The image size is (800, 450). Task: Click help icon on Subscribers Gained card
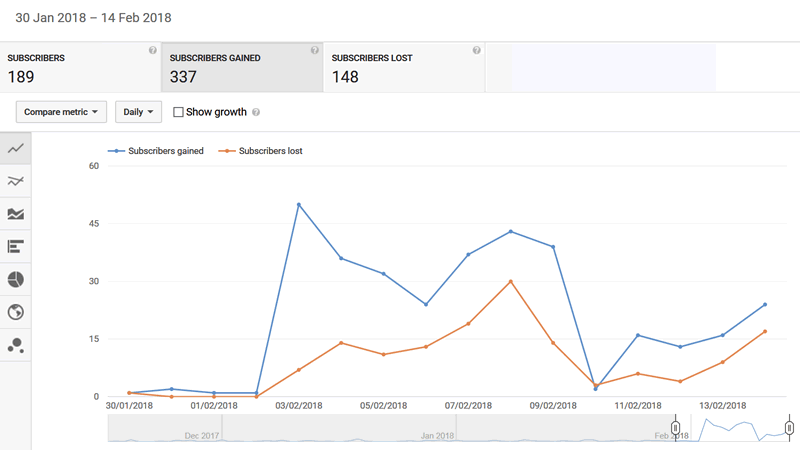click(x=315, y=50)
